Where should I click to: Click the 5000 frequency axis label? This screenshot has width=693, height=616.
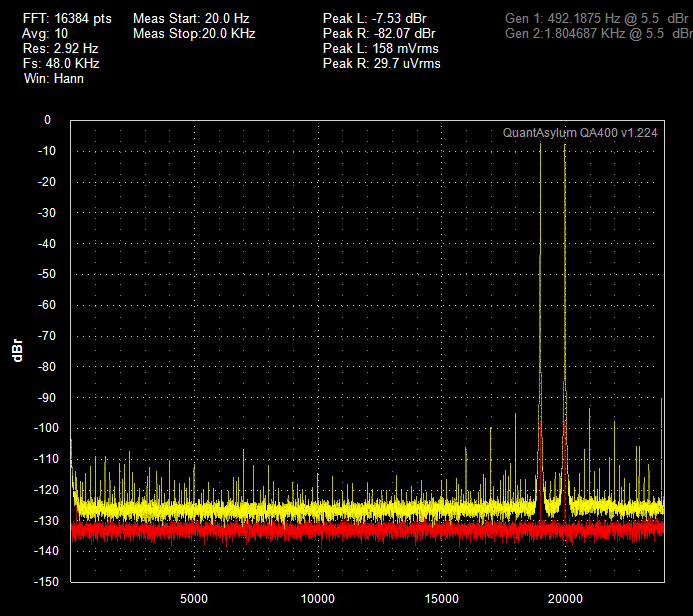pyautogui.click(x=194, y=599)
